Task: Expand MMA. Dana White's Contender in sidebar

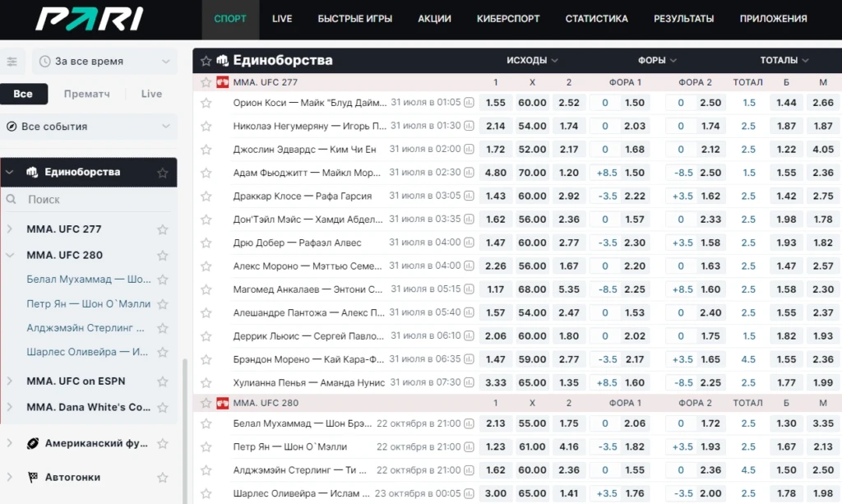Action: coord(9,407)
